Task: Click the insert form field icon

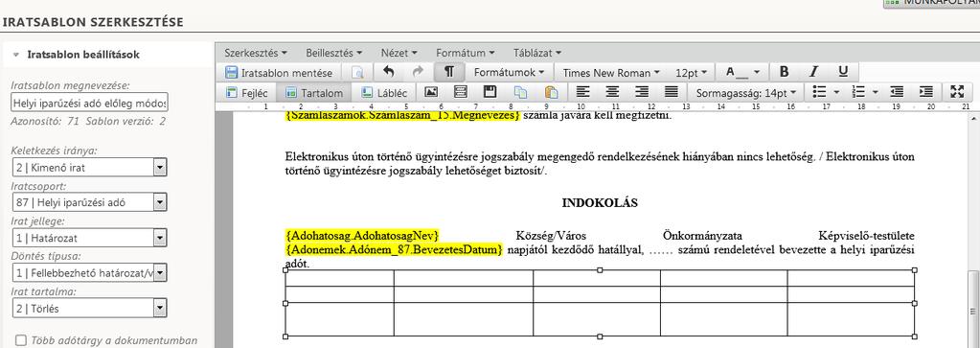Action: tap(461, 92)
